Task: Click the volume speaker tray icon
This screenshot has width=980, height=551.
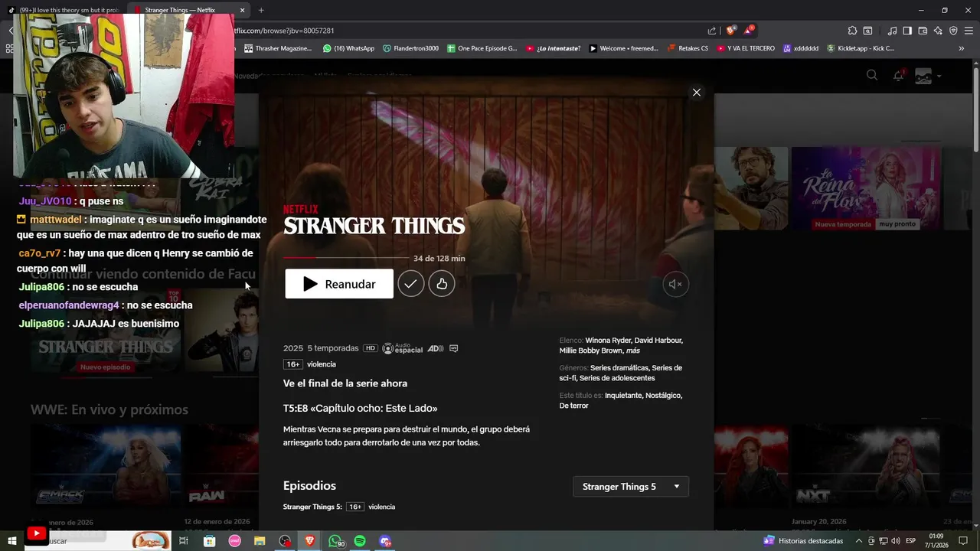Action: pos(896,541)
